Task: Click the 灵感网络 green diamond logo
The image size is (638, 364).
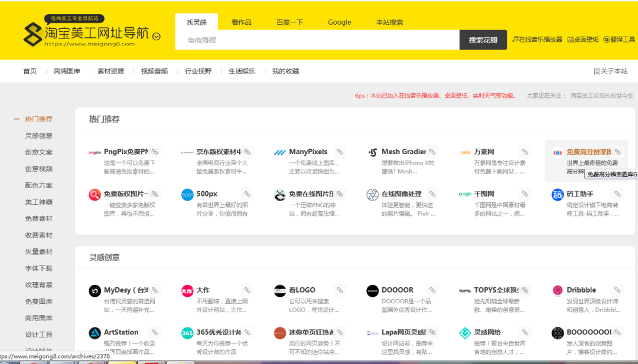Action: 465,333
